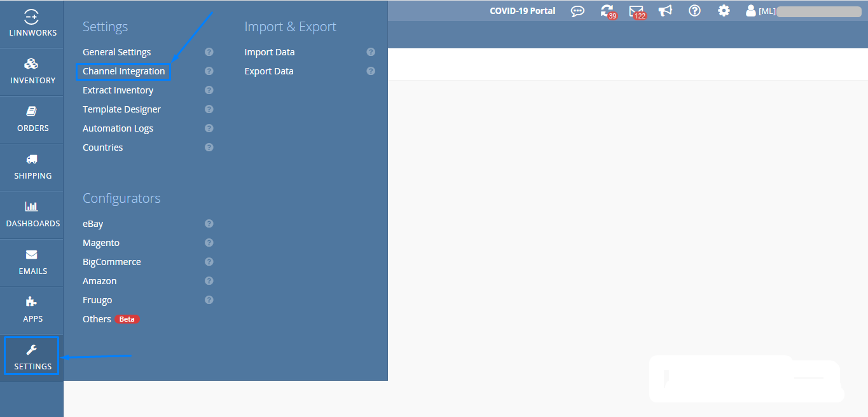Open the BigCommerce configurator

click(x=112, y=262)
